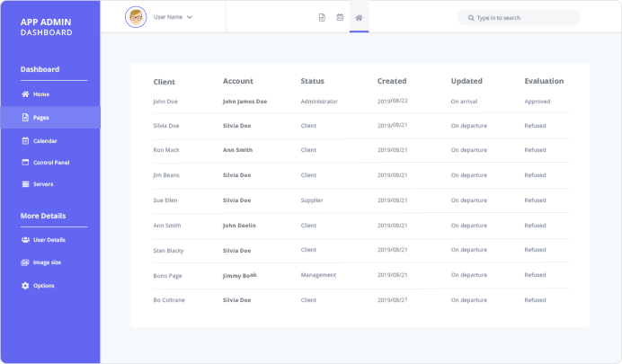Click the Evaluation column header
This screenshot has height=364, width=622.
[x=544, y=82]
